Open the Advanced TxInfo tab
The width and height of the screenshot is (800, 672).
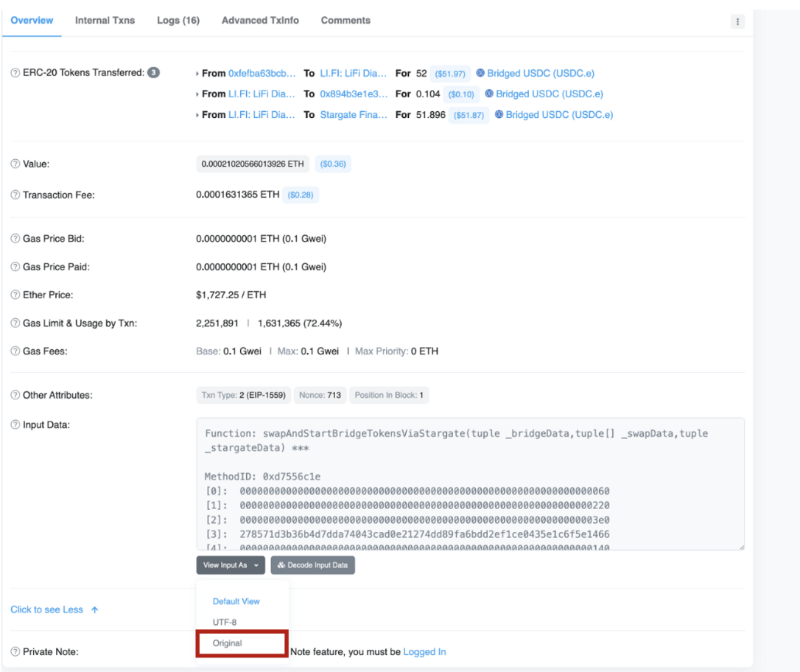[x=260, y=21]
